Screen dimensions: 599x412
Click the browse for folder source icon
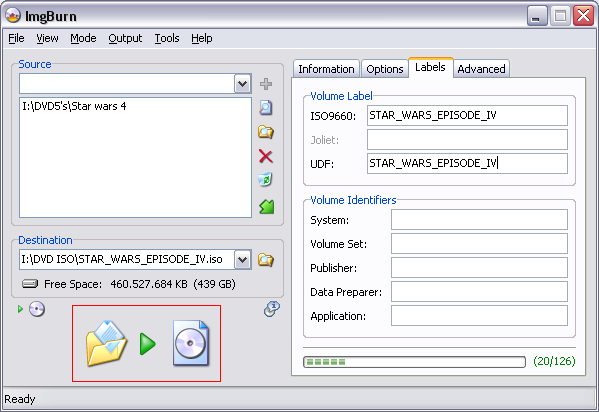[266, 132]
